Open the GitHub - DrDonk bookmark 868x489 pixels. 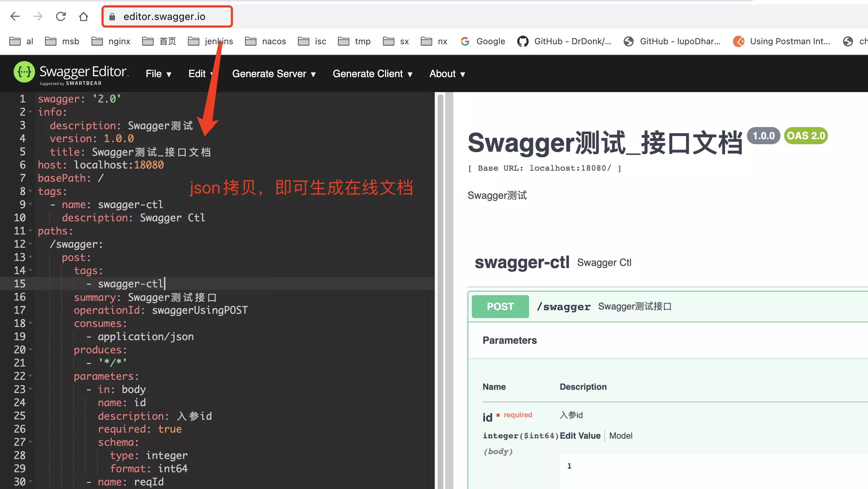tap(564, 41)
